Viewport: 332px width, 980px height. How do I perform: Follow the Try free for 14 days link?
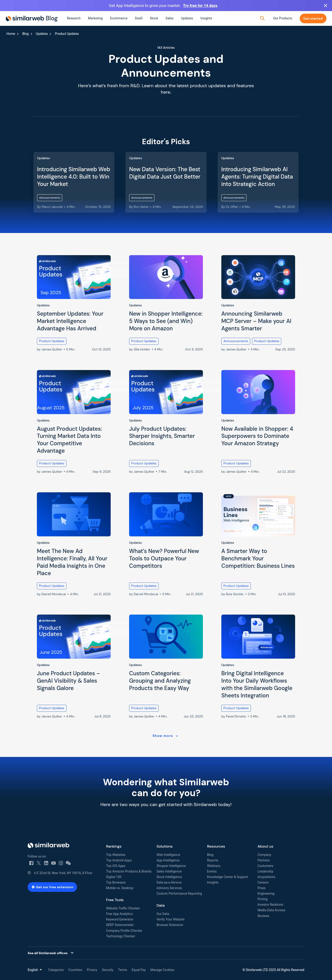(200, 6)
